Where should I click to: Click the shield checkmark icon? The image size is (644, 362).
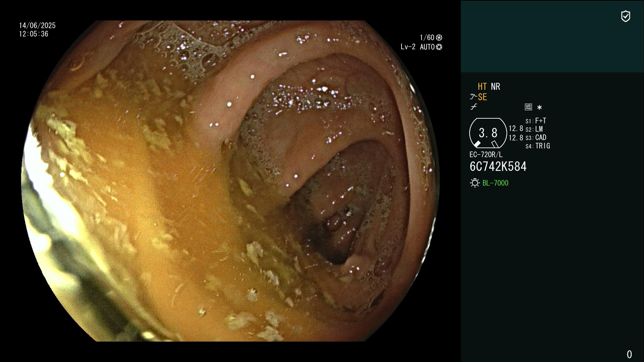[626, 16]
